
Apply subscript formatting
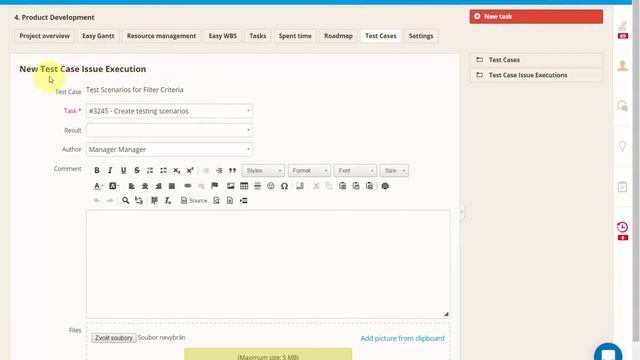click(x=177, y=170)
